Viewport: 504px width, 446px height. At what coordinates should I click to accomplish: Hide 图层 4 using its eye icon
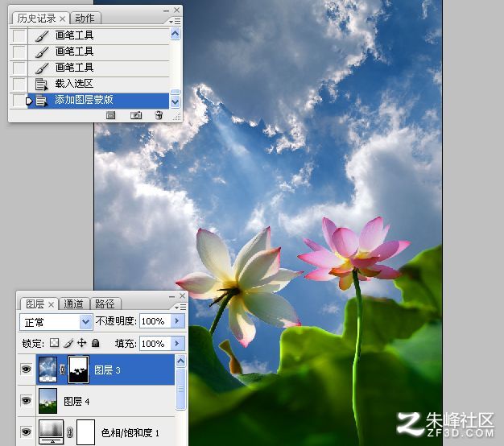(26, 400)
